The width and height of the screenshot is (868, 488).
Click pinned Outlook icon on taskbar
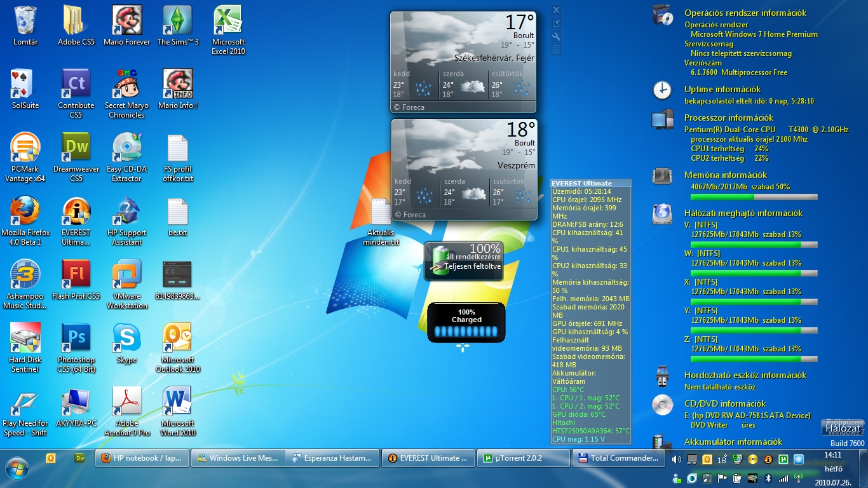pos(51,457)
